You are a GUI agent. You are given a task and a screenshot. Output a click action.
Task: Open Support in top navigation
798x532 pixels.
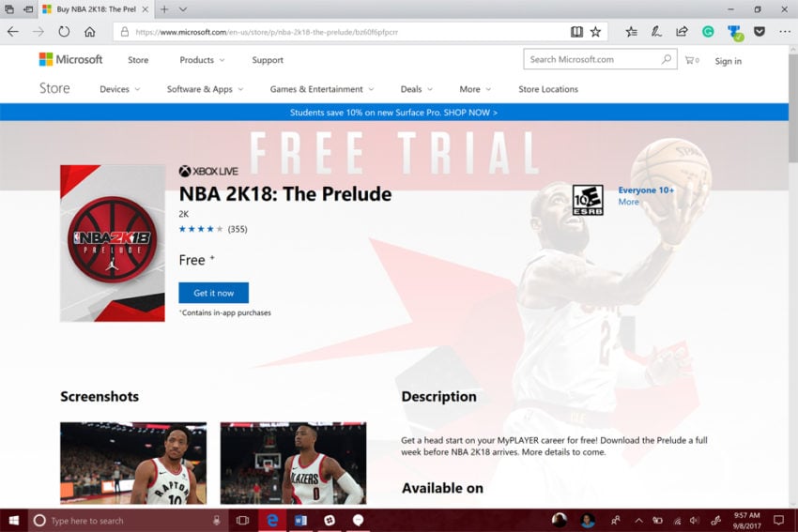pyautogui.click(x=268, y=60)
